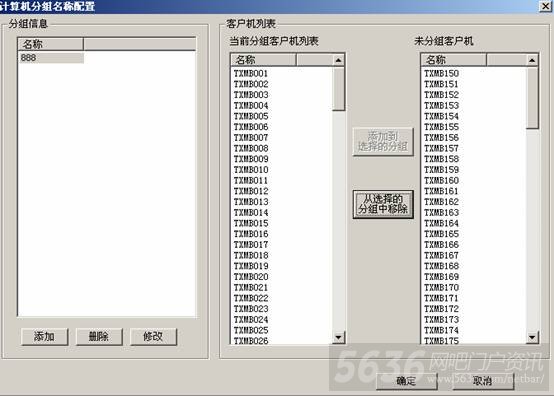Click the 添加 button under group info
554x396 pixels.
click(x=45, y=336)
